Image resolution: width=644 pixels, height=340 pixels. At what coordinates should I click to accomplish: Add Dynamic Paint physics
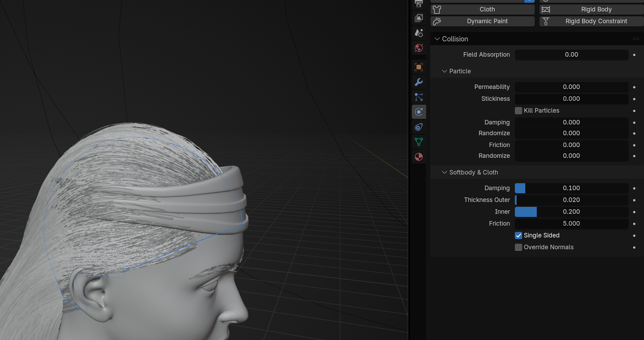tap(482, 21)
